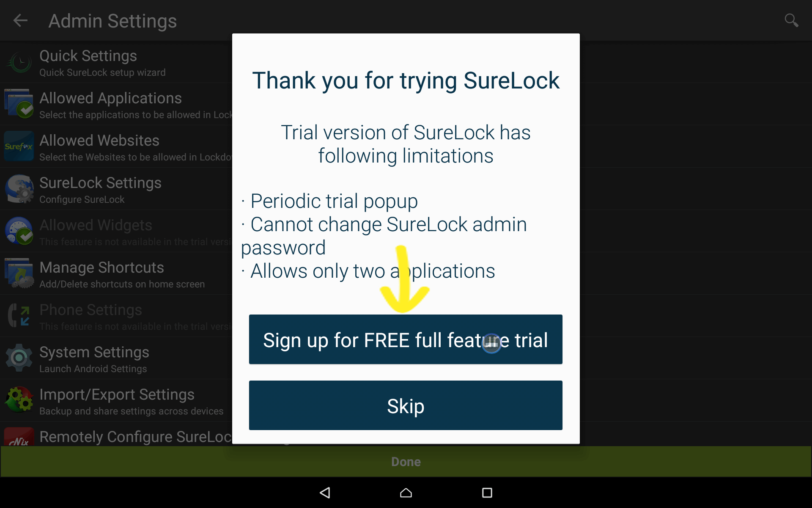Click the System Settings gear icon
Viewport: 812px width, 508px height.
tap(19, 358)
